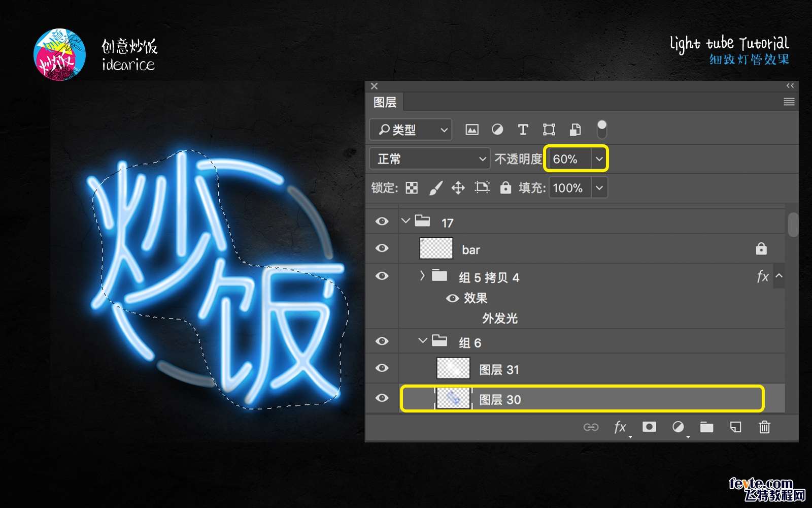This screenshot has height=508, width=812.
Task: Collapse the panel with double arrows
Action: pyautogui.click(x=790, y=86)
